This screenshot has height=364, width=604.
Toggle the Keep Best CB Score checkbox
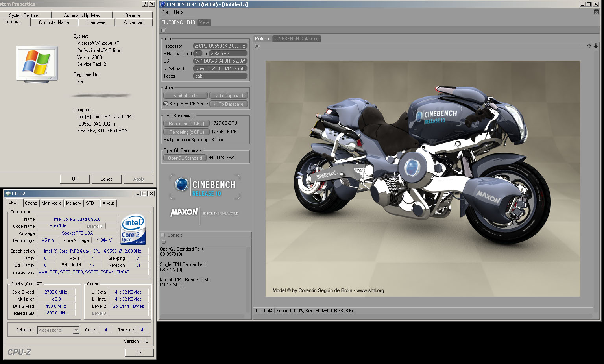166,104
